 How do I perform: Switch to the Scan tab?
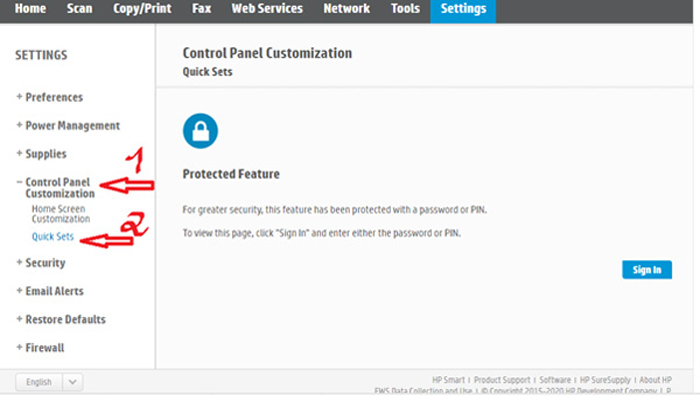tap(79, 8)
